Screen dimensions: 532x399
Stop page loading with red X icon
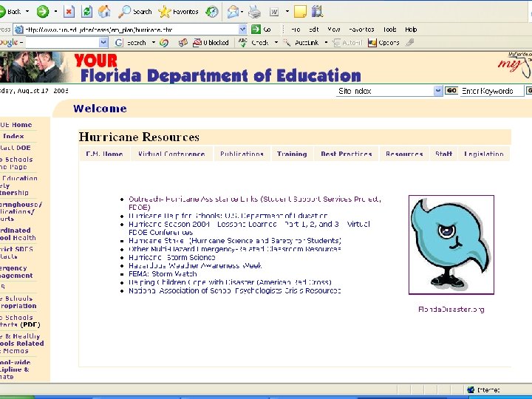pos(69,12)
